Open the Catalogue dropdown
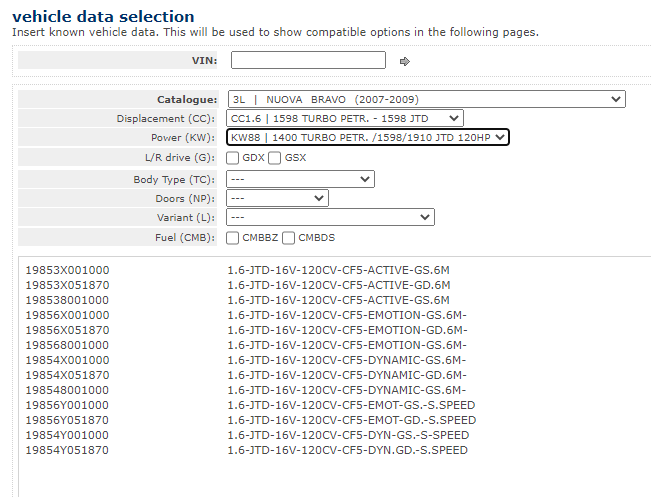 click(426, 99)
